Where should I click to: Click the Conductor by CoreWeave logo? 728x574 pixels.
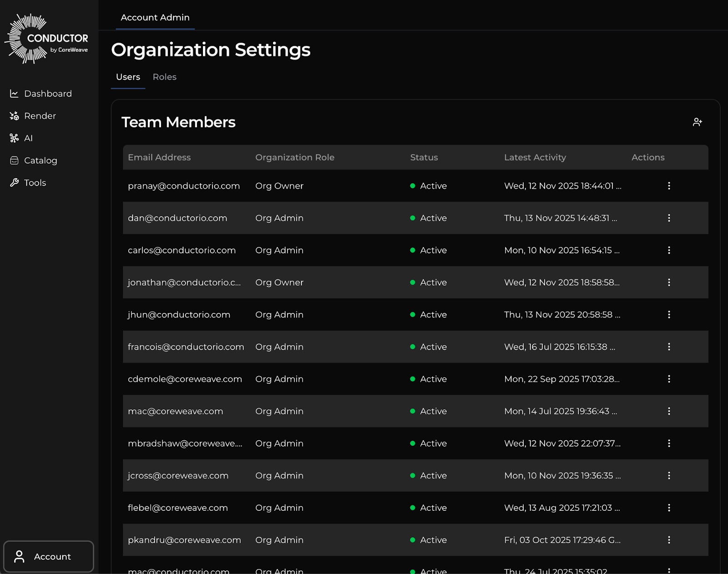[47, 39]
